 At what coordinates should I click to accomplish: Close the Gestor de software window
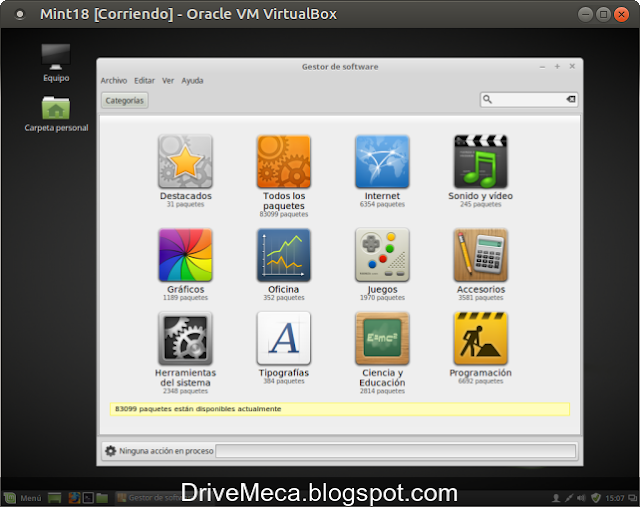[x=572, y=67]
